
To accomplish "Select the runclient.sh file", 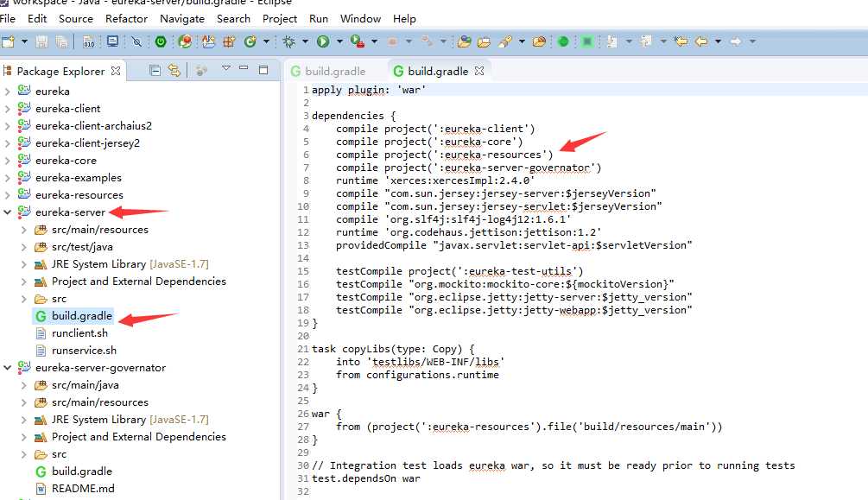I will tap(79, 333).
